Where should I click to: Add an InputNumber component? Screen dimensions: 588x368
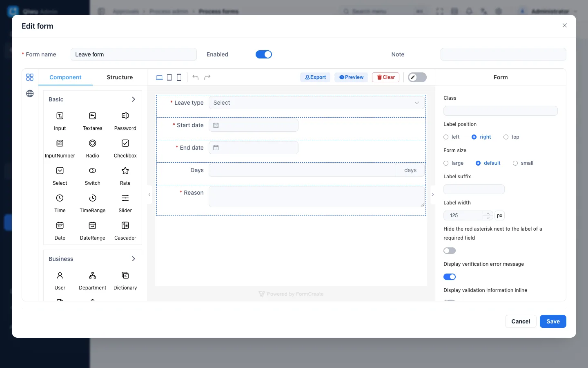[x=60, y=148]
